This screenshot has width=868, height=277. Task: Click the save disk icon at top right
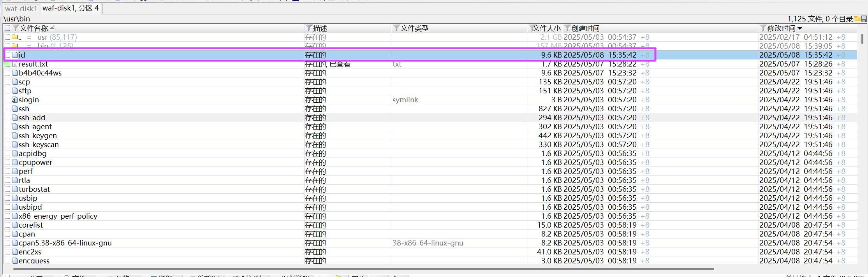864,19
